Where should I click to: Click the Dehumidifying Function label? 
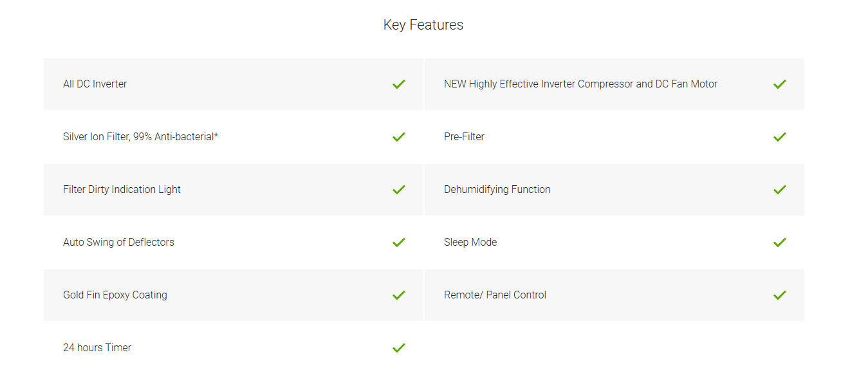pos(497,190)
